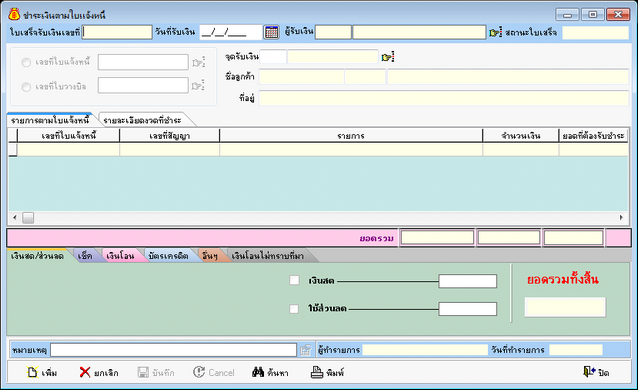Click the บันทึก (save) button
Viewport: 638px width, 390px height.
click(156, 372)
